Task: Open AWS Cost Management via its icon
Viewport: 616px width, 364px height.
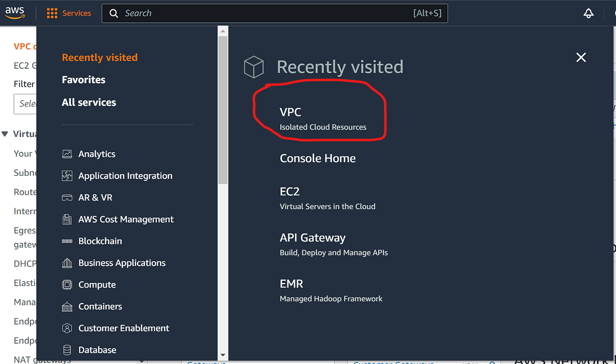Action: [67, 219]
